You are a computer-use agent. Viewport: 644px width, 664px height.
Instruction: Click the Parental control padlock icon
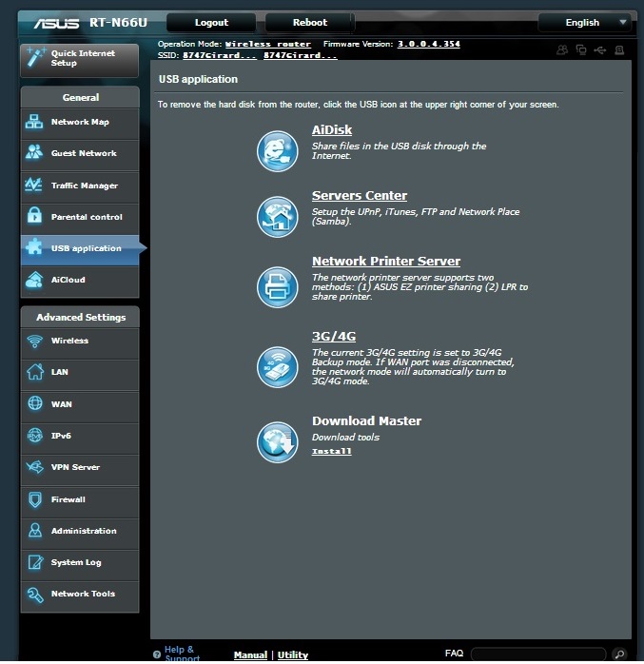pos(34,215)
